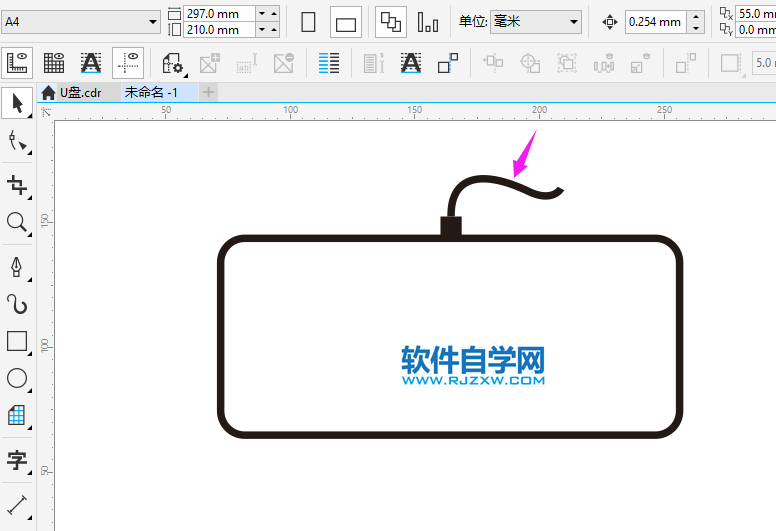Select the Pick tool arrow
Screen dimensions: 776x531
tap(17, 103)
